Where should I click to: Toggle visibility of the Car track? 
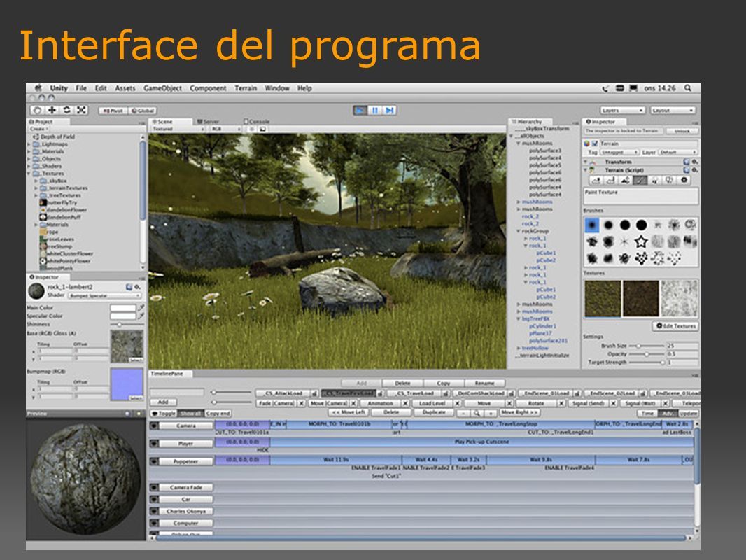[x=154, y=499]
